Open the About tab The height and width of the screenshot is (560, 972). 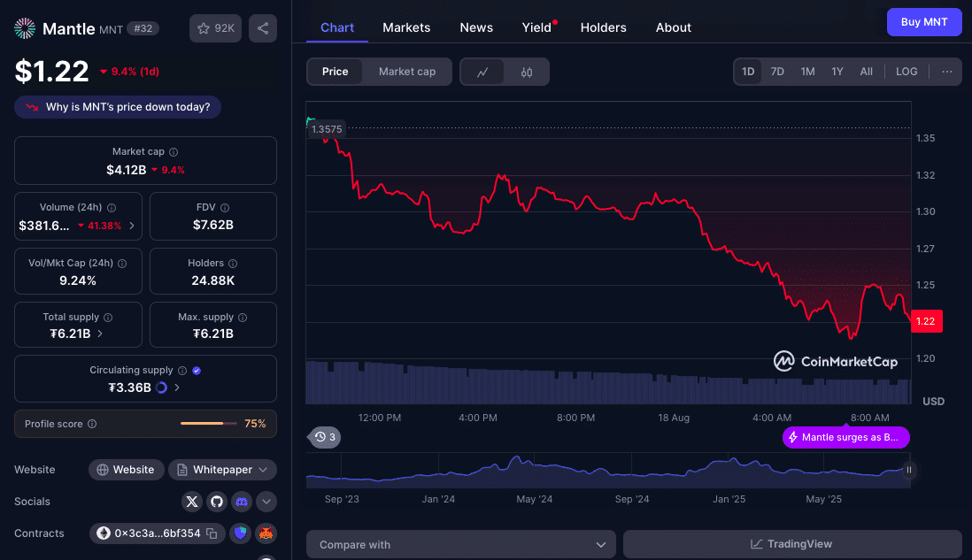[x=673, y=28]
